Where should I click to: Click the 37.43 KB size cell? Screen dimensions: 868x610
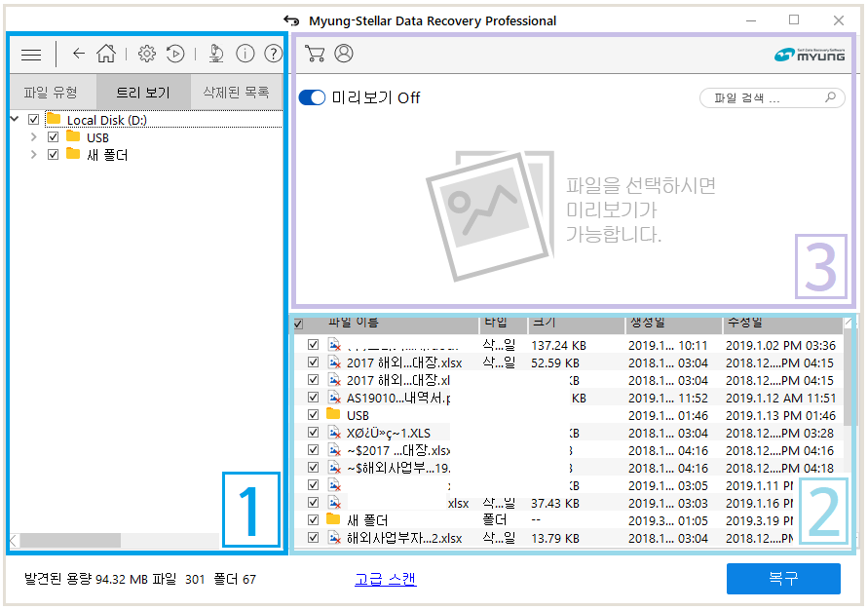(x=555, y=503)
